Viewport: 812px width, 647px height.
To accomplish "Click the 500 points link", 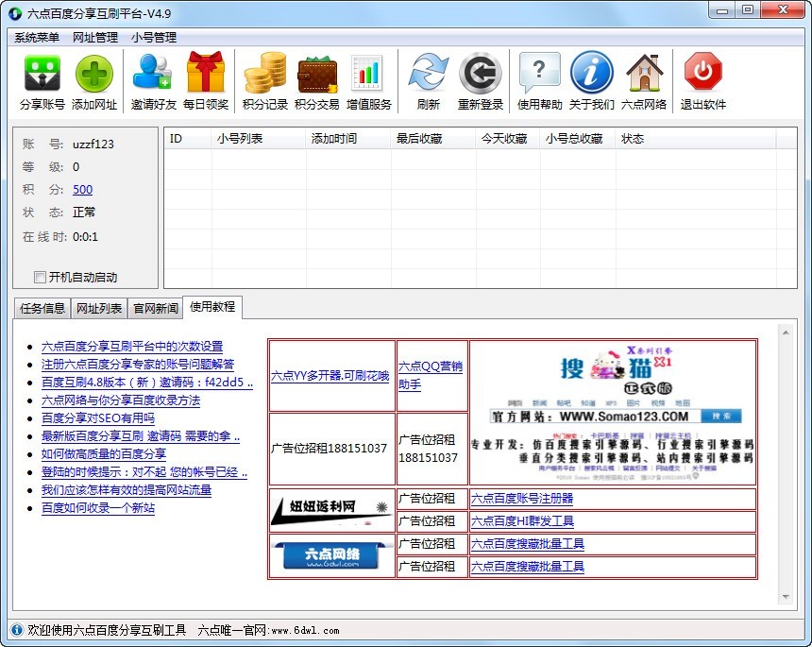I will click(x=82, y=190).
